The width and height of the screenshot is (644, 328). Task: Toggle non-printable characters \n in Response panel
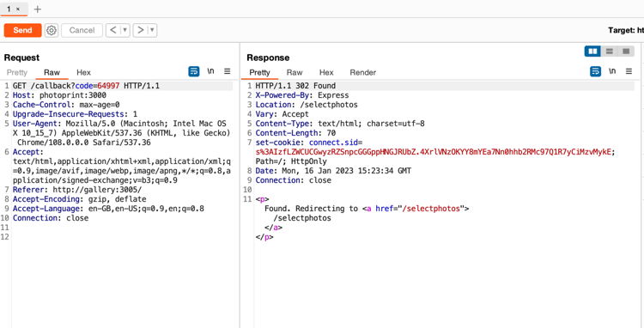tap(612, 71)
